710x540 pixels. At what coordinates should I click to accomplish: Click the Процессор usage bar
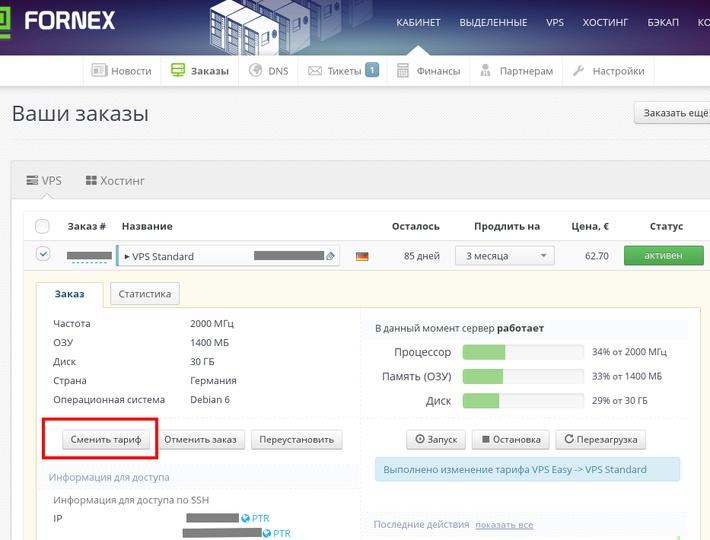pos(523,352)
